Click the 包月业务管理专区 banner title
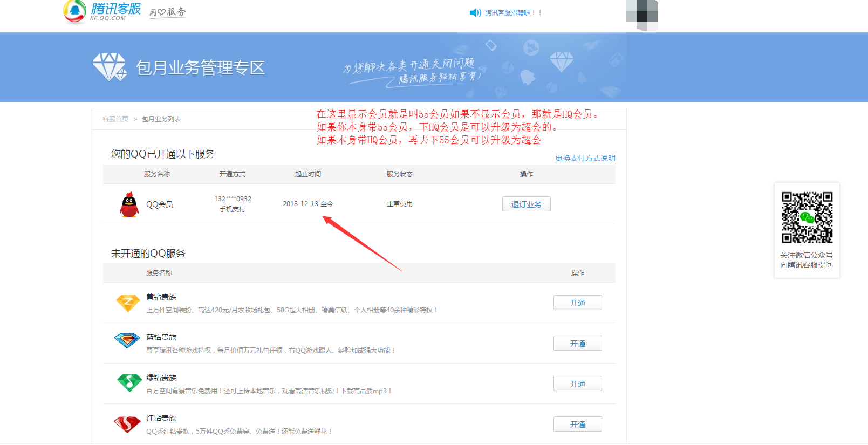Image resolution: width=868 pixels, height=445 pixels. (200, 68)
